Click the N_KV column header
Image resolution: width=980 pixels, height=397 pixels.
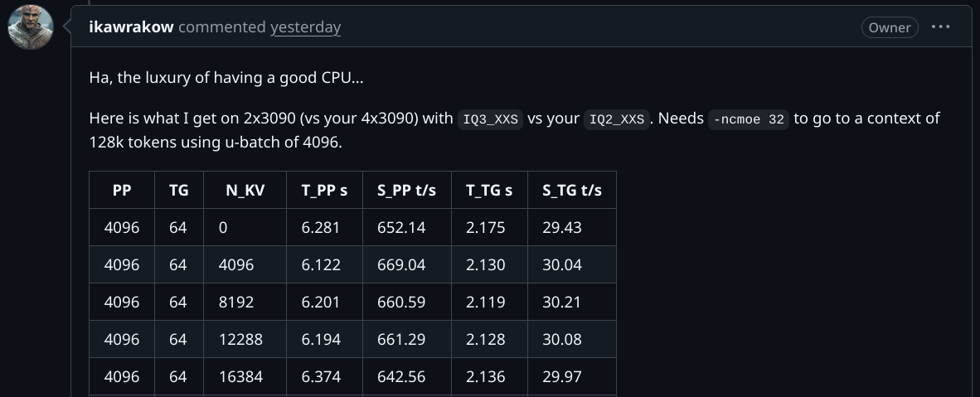click(245, 190)
